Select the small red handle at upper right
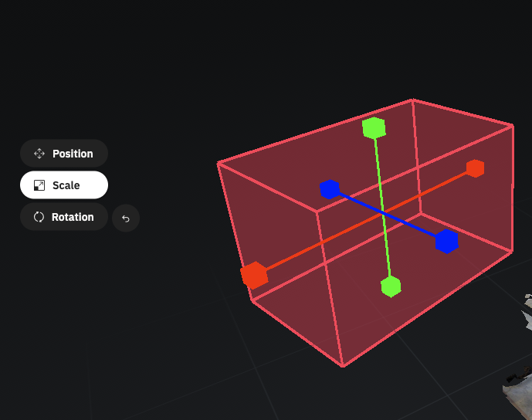Viewport: 532px width, 420px height. tap(475, 168)
